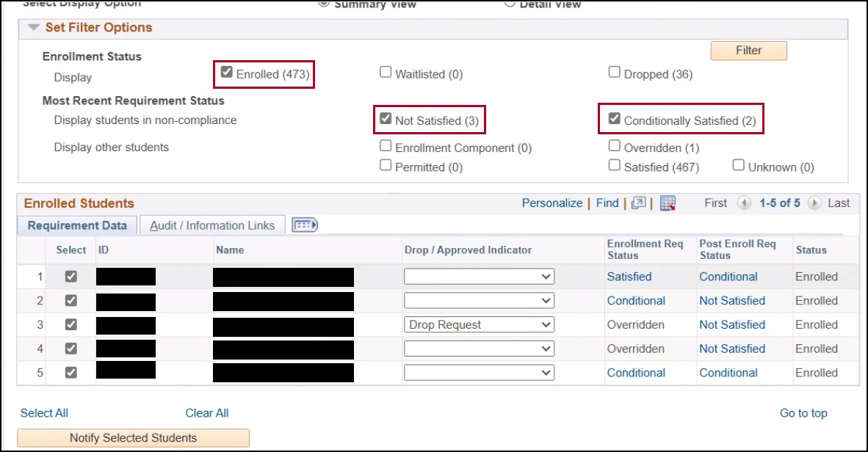The image size is (868, 452).
Task: Check the Permitted (0) checkbox
Action: pyautogui.click(x=386, y=165)
